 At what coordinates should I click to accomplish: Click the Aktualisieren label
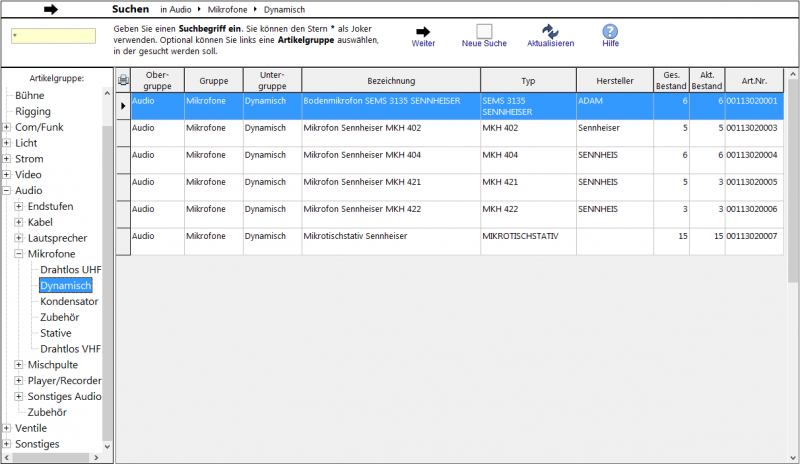click(551, 43)
